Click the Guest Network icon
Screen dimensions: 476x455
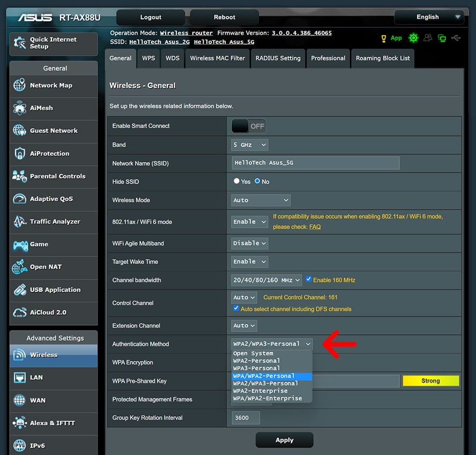(19, 130)
